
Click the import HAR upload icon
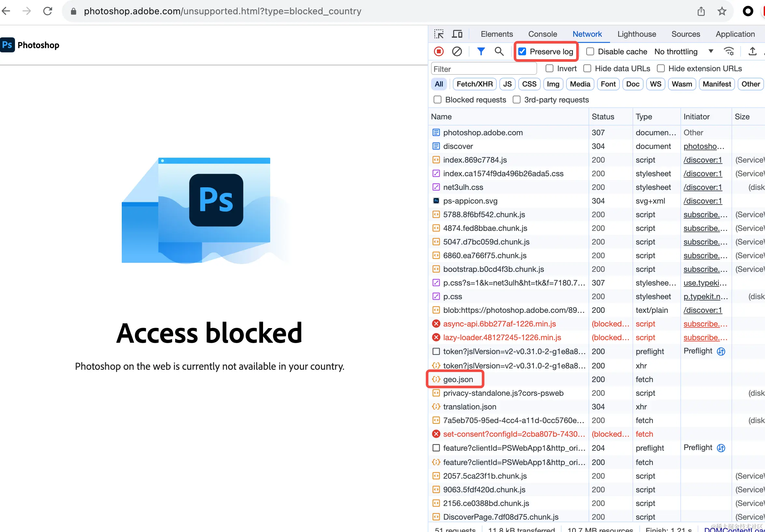tap(752, 51)
